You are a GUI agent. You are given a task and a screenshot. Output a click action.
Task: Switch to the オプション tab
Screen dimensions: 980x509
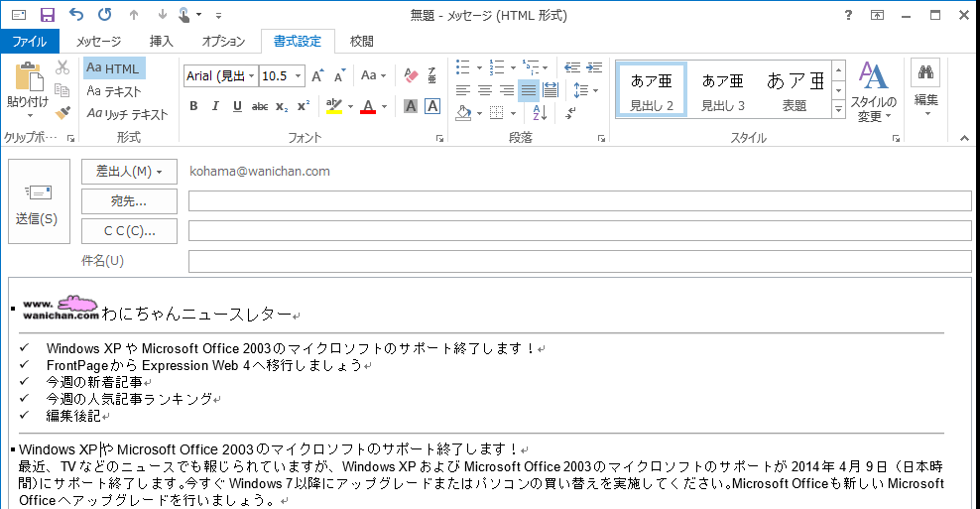coord(223,42)
